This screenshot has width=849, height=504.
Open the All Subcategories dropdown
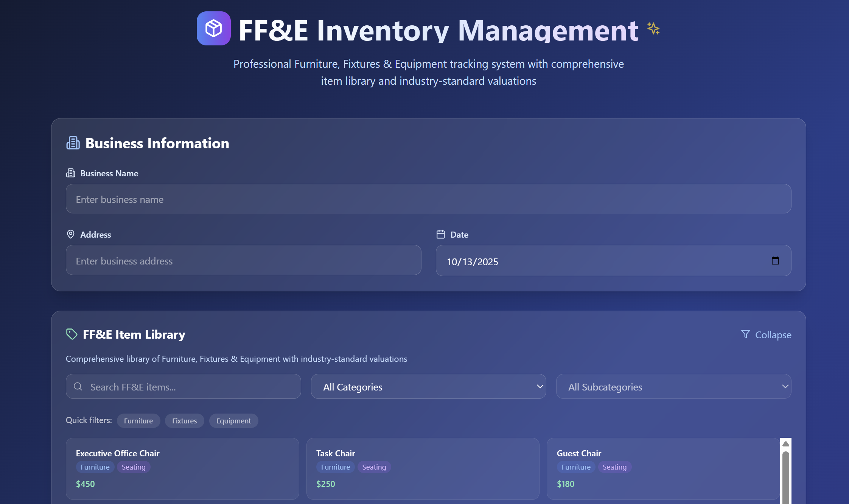[x=673, y=386]
